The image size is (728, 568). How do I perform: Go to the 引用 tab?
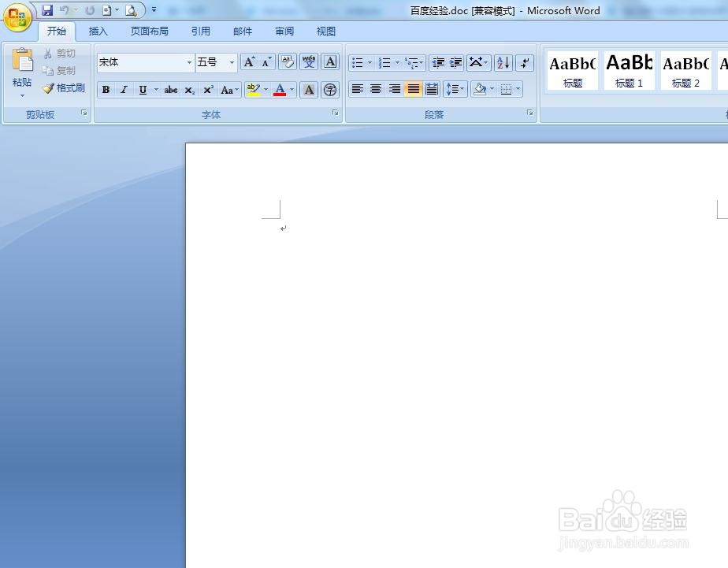coord(201,31)
